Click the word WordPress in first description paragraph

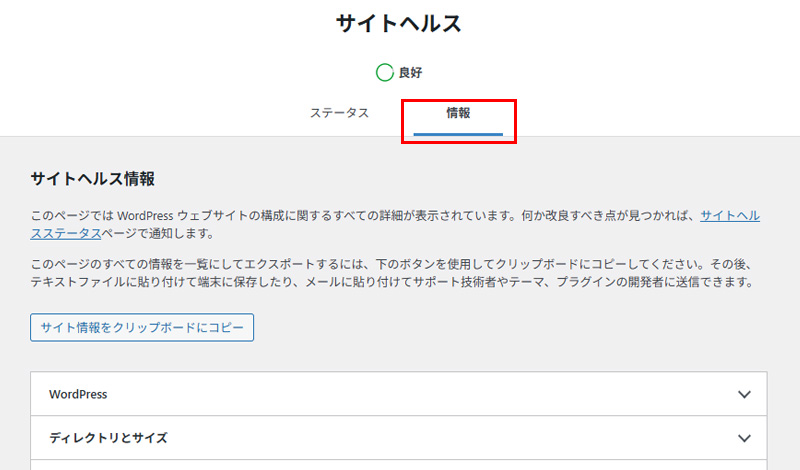[x=147, y=215]
